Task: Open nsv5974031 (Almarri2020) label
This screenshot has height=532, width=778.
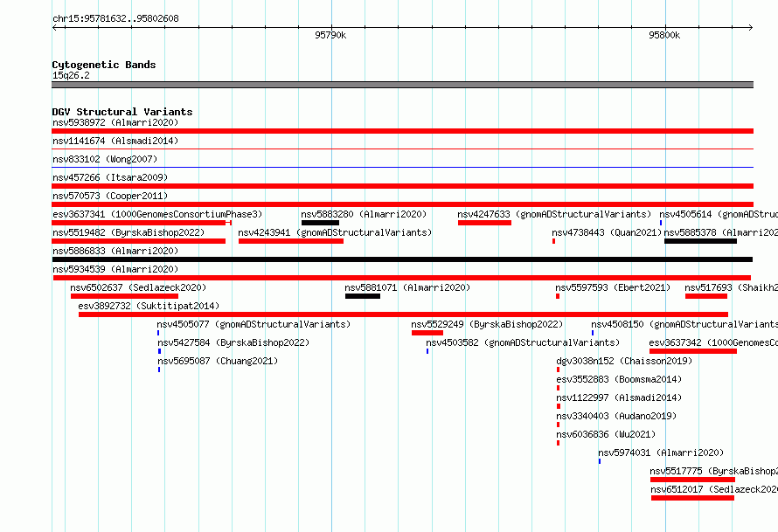Action: (661, 453)
